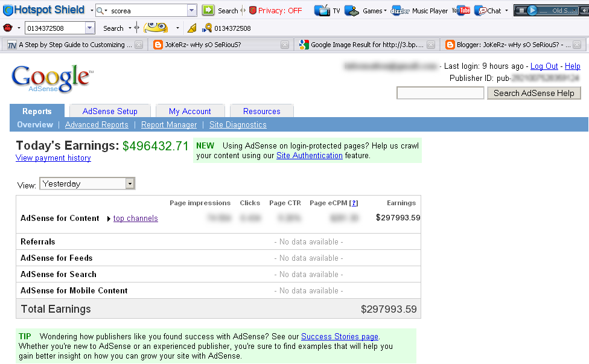This screenshot has height=364, width=589.
Task: Launch the Dizzler Music Player
Action: click(x=419, y=11)
